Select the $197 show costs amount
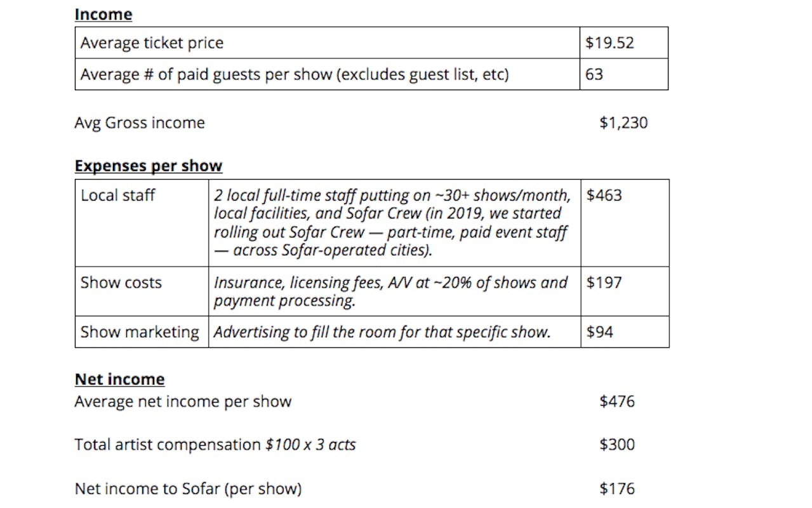Image resolution: width=812 pixels, height=508 pixels. click(x=625, y=291)
